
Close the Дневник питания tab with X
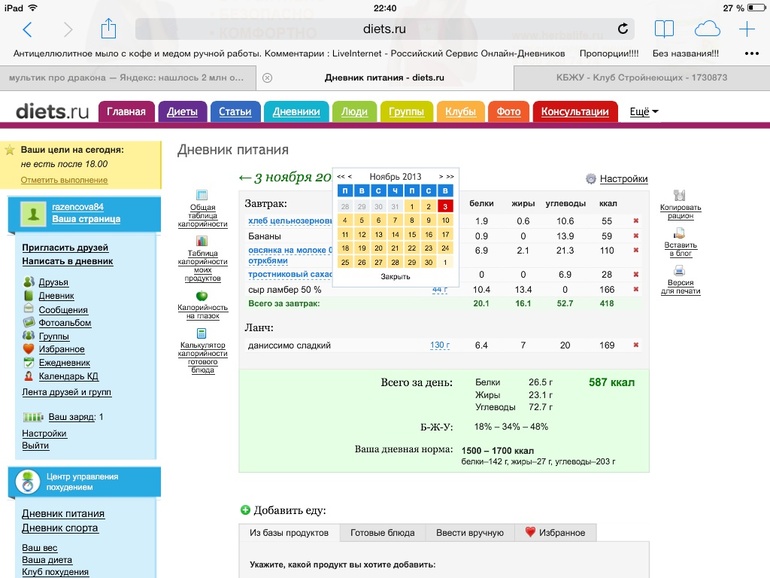point(267,78)
